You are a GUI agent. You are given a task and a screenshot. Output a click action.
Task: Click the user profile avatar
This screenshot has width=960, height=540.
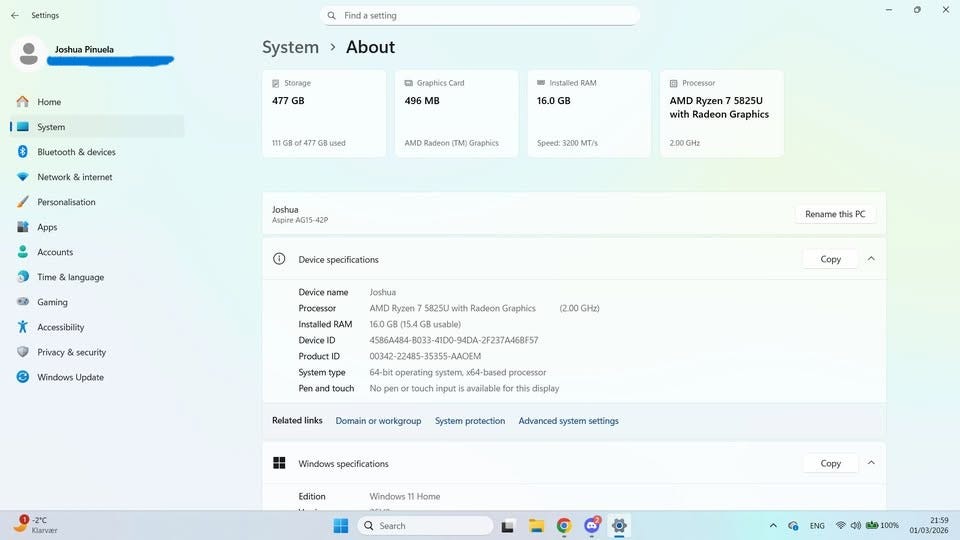[28, 54]
